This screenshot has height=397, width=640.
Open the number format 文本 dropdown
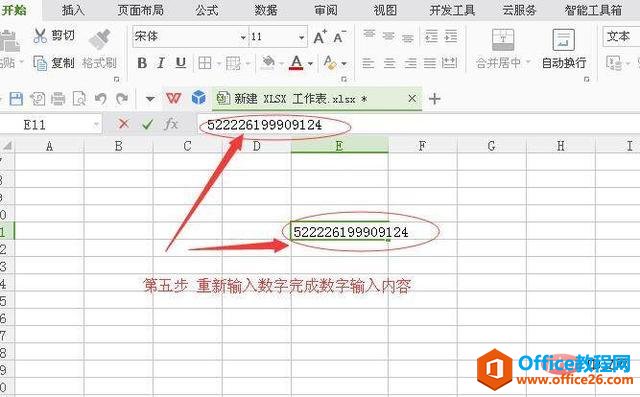click(x=621, y=37)
